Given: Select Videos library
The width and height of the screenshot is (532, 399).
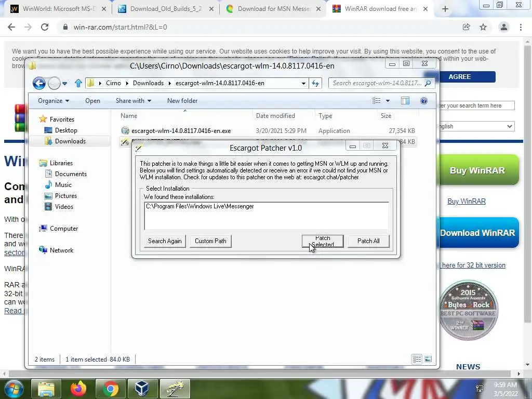Looking at the screenshot, I should tap(59, 207).
